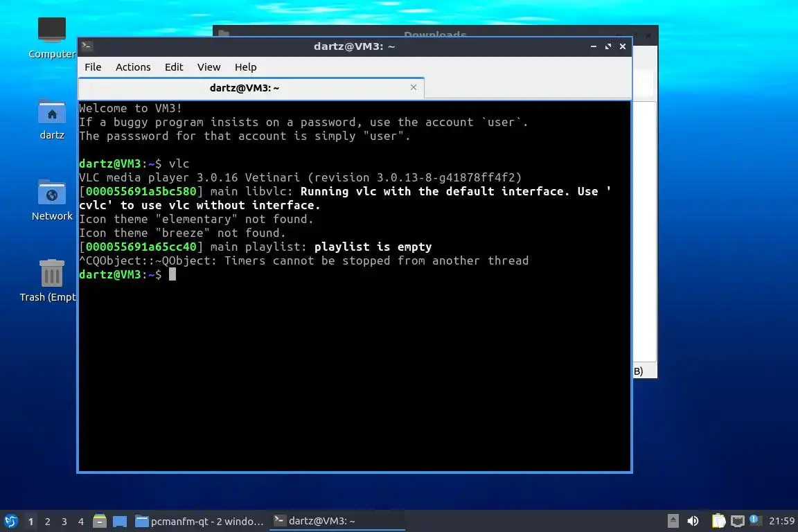The height and width of the screenshot is (532, 798).
Task: Click the 21:59 clock in the panel
Action: coord(781,521)
